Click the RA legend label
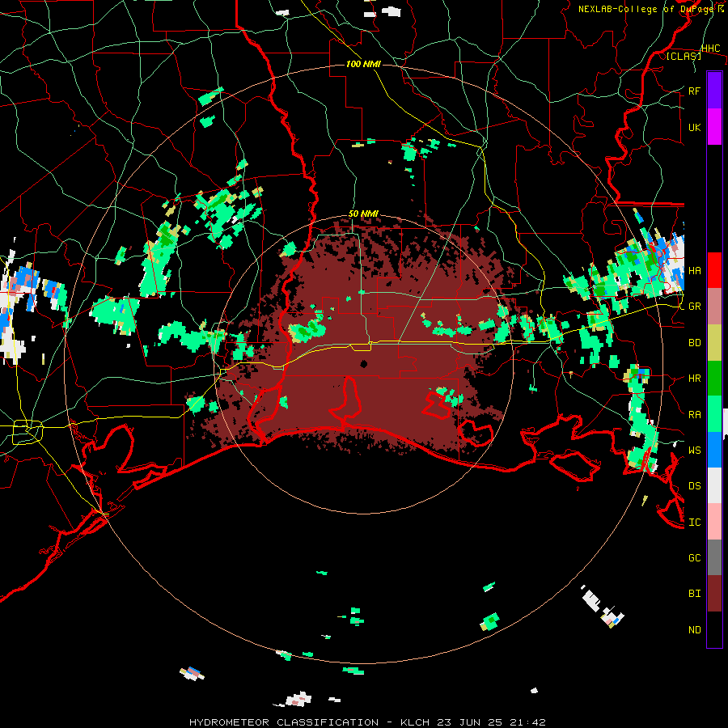728x728 pixels. (x=694, y=415)
